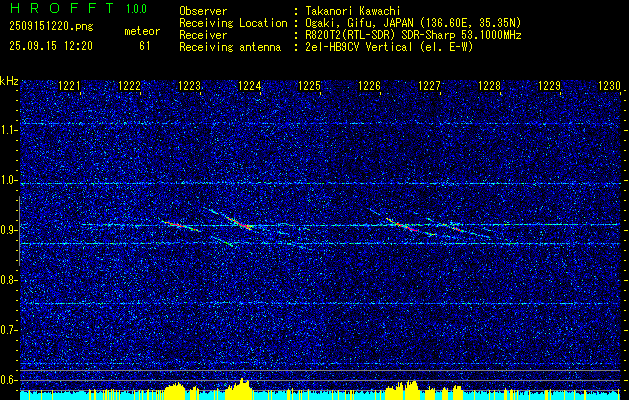
Task: Click the 1229 time marker
Action: coord(550,85)
